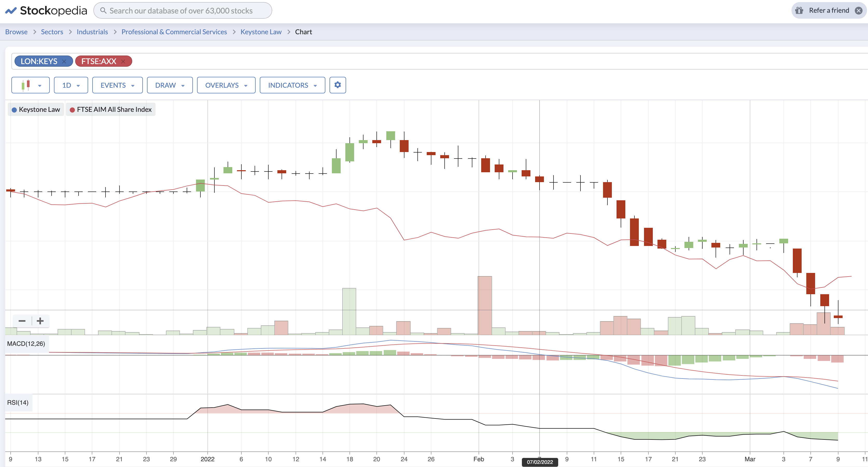Click the tallest red volume bar near Feb

click(x=485, y=305)
